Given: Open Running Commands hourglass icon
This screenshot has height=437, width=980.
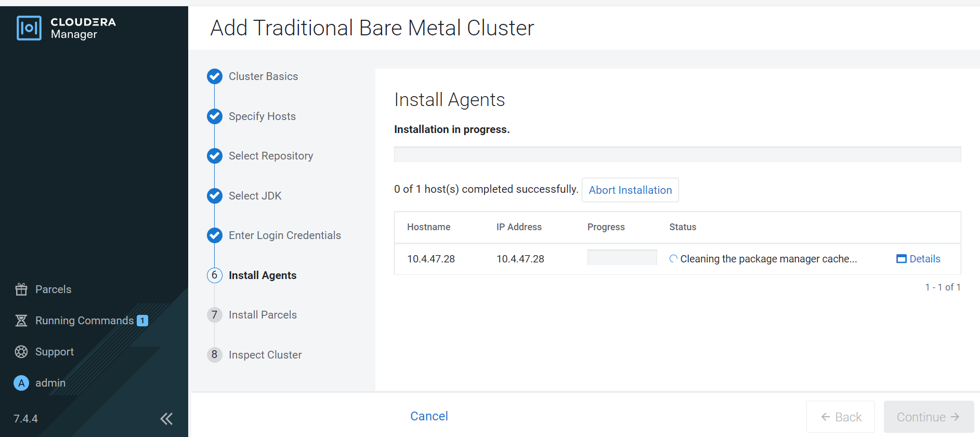Looking at the screenshot, I should tap(21, 321).
